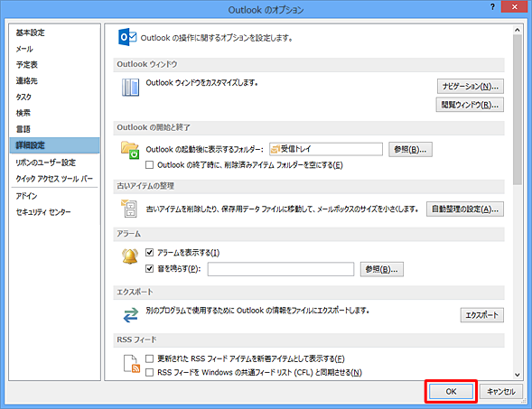Open 連絡先 options
532x409 pixels.
click(x=54, y=80)
